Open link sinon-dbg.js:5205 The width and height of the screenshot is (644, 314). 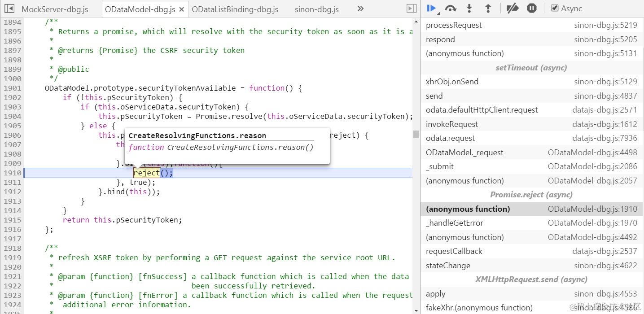tap(605, 39)
